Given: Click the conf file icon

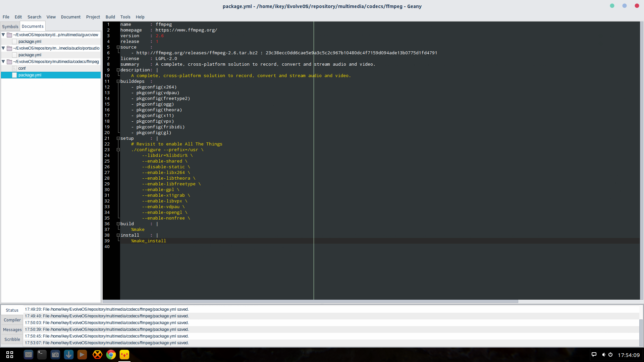Looking at the screenshot, I should 14,68.
